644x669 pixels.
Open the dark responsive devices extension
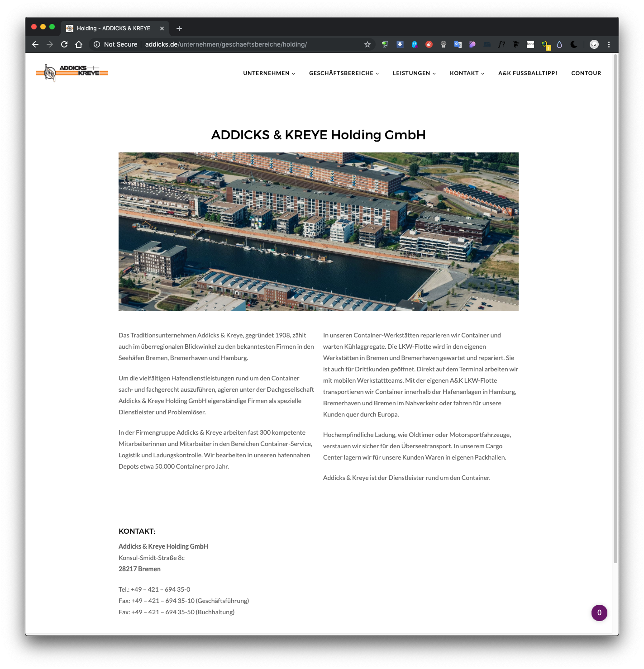487,44
